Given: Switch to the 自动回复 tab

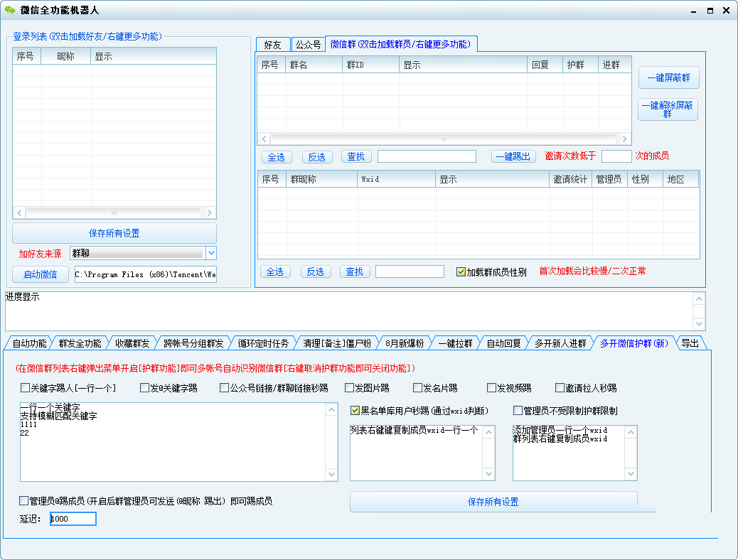Looking at the screenshot, I should point(503,343).
